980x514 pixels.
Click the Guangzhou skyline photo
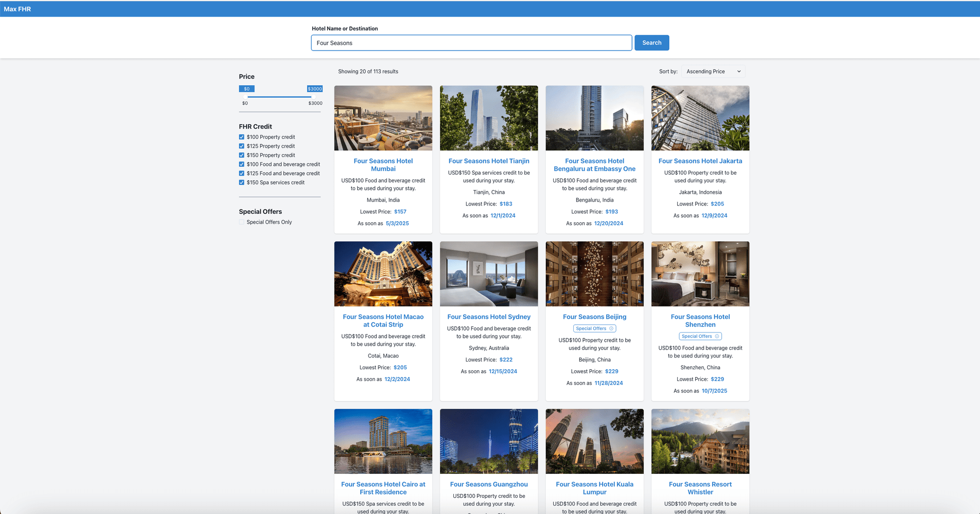coord(489,441)
